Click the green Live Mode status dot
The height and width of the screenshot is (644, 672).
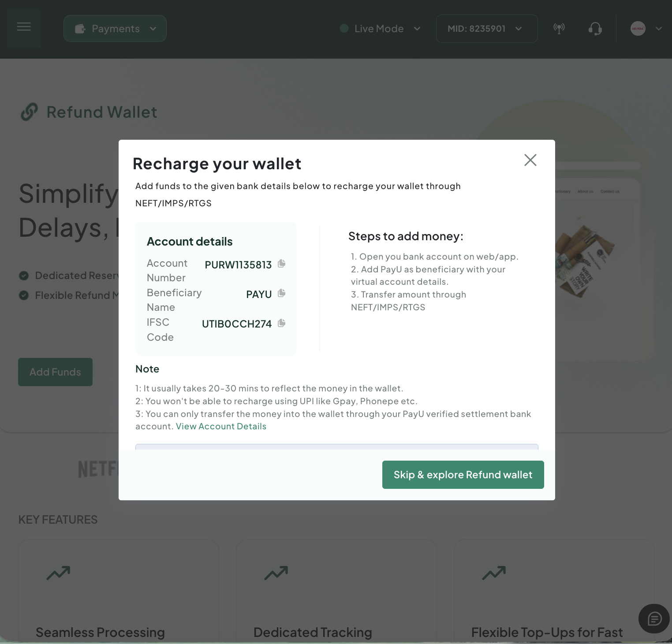[344, 28]
